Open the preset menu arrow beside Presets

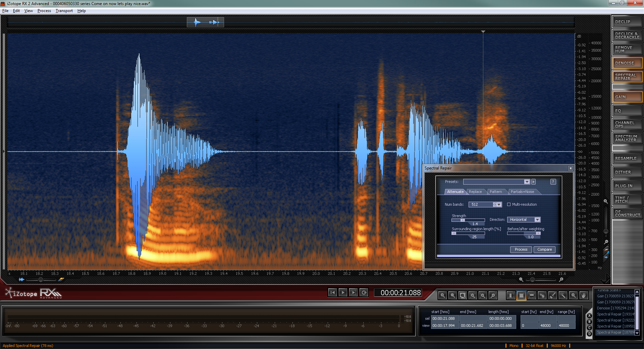coord(533,182)
